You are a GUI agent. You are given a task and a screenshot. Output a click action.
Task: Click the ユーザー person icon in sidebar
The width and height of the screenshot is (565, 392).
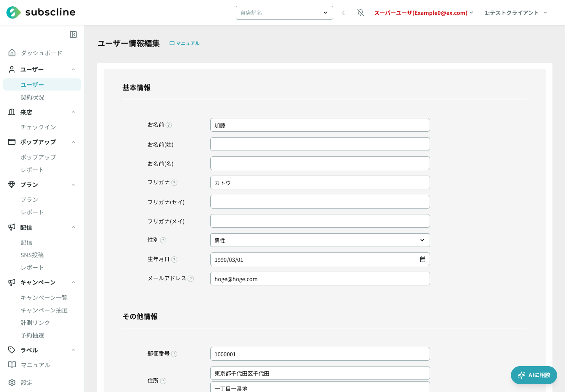[x=12, y=69]
